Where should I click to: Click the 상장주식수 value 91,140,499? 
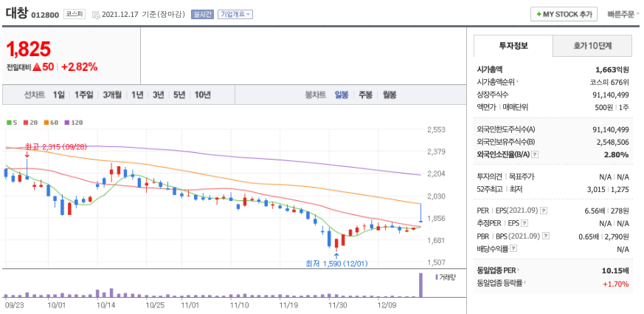click(611, 95)
